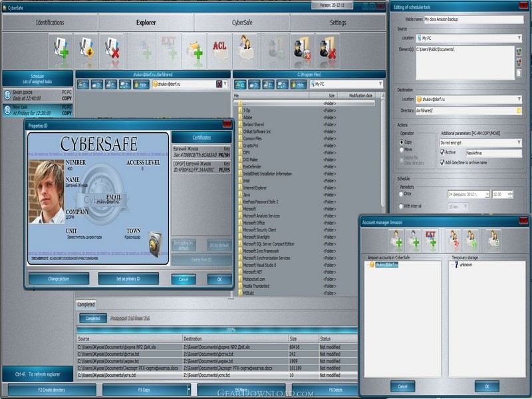This screenshot has height=399, width=532.
Task: Open the ACL cloud permissions tool
Action: tap(219, 51)
